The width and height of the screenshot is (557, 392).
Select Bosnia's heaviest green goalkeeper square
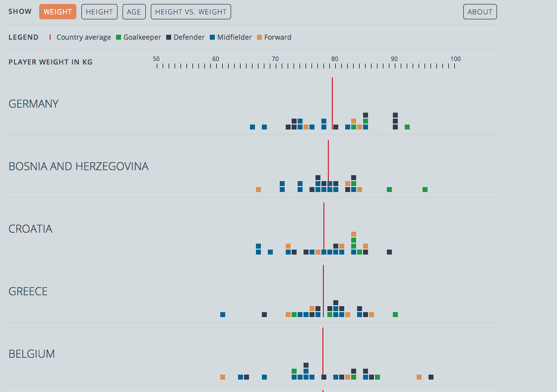[425, 190]
